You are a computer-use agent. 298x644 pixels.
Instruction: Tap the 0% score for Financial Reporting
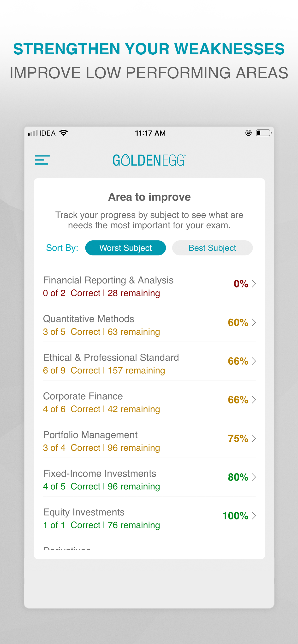coord(241,284)
